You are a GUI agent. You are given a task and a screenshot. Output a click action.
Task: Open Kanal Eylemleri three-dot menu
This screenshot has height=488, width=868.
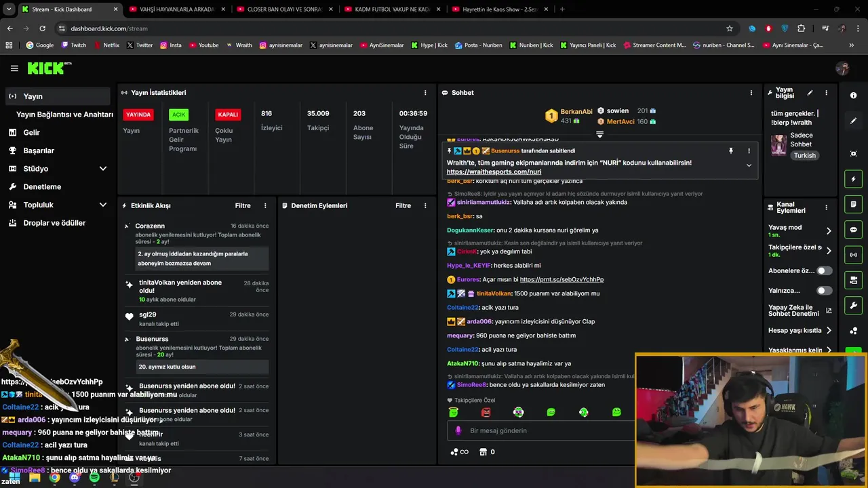(826, 207)
